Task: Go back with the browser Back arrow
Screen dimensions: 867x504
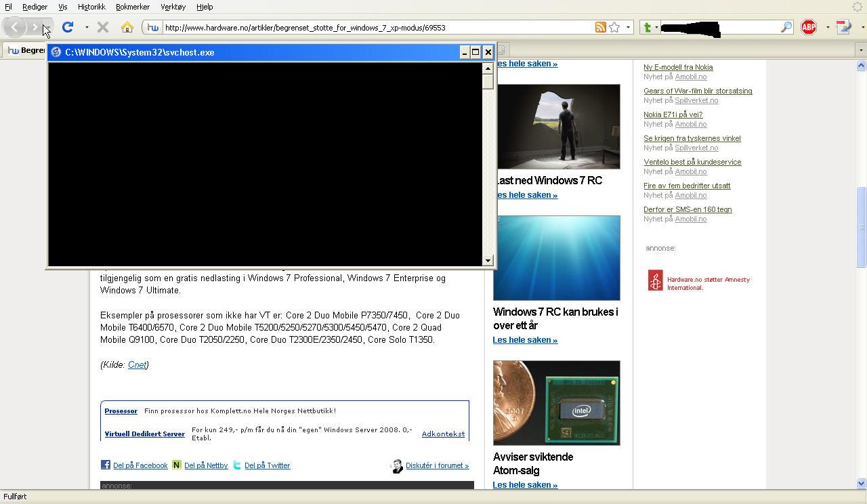Action: (15, 28)
